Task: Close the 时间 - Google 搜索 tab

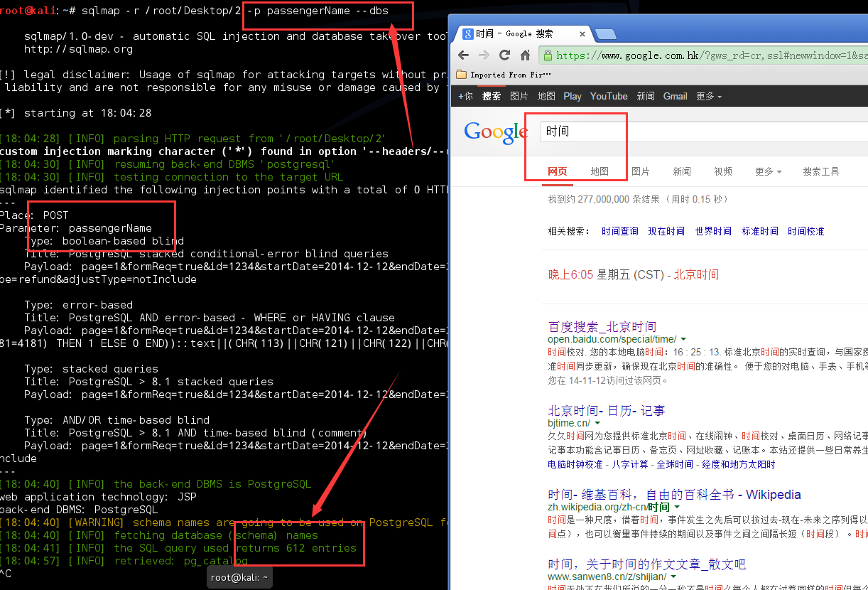Action: tap(582, 33)
